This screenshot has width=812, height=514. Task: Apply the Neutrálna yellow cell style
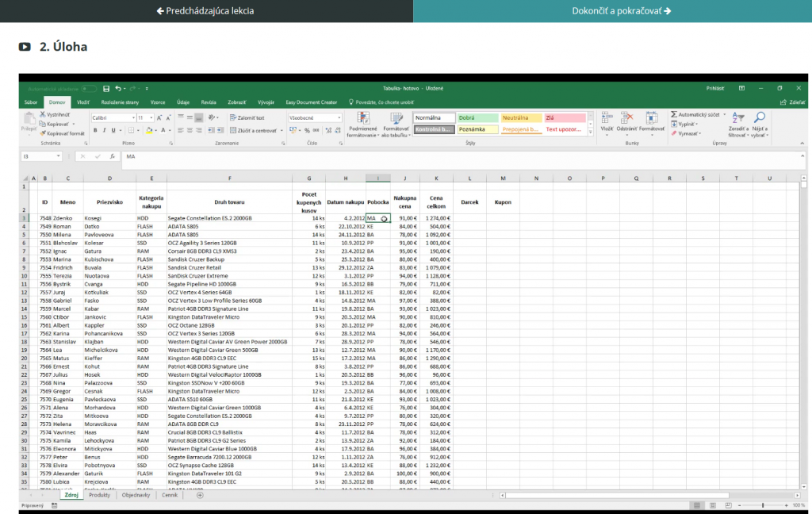coord(521,118)
